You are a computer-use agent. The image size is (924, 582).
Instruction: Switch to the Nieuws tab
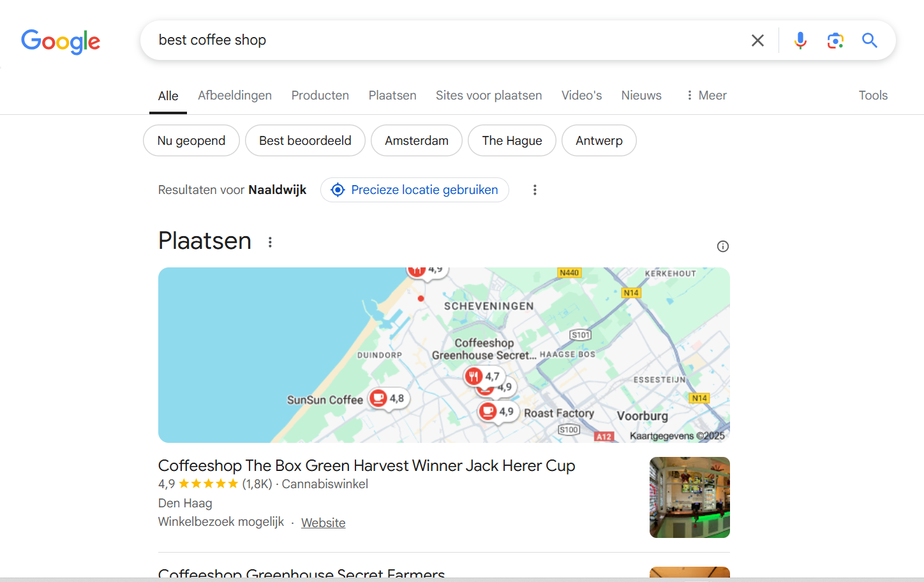(641, 95)
